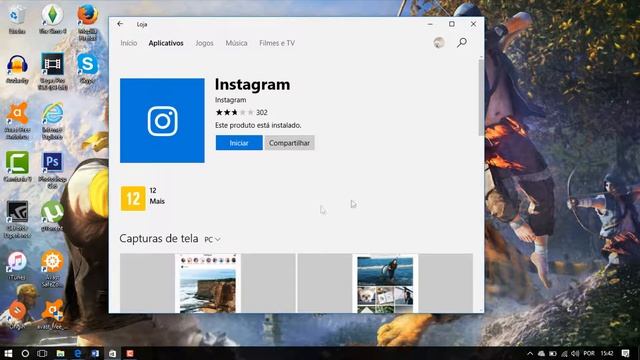
Task: Click Cortana circle on taskbar
Action: click(25, 353)
